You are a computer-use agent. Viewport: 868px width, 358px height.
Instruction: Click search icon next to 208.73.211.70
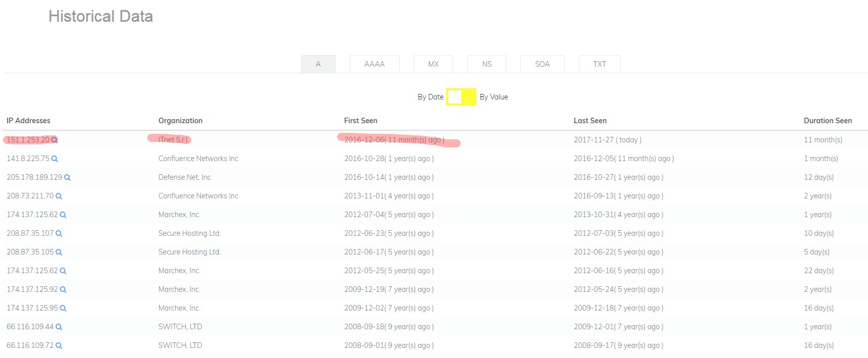click(59, 196)
